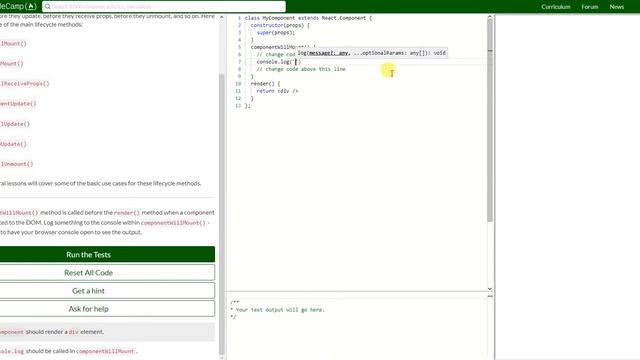Screen dimensions: 640x360
Task: Click the Unmount() lifecycle method text
Action: (16, 164)
